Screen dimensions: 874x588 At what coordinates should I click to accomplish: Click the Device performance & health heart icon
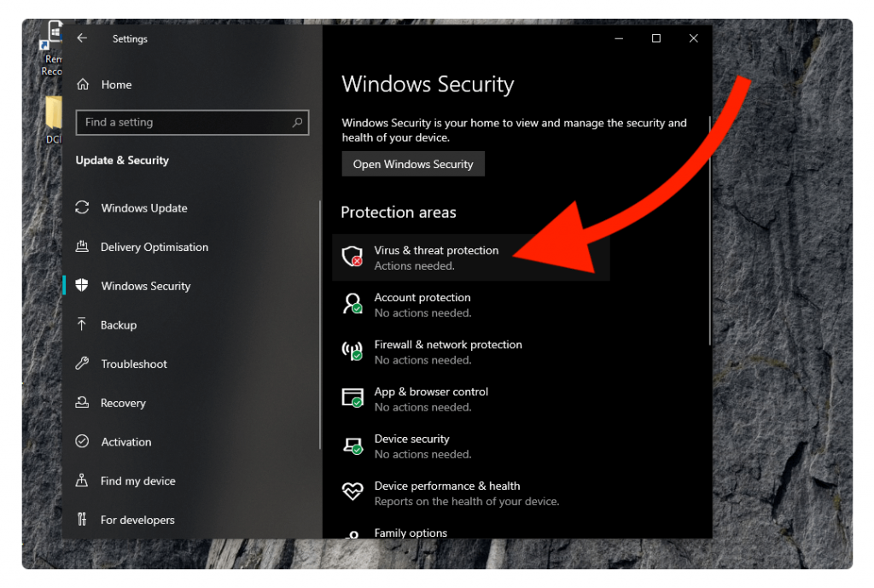click(x=352, y=492)
